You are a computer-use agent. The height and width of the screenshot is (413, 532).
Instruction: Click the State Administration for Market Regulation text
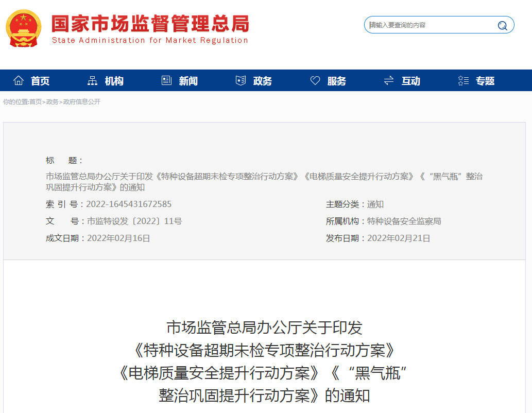click(150, 40)
